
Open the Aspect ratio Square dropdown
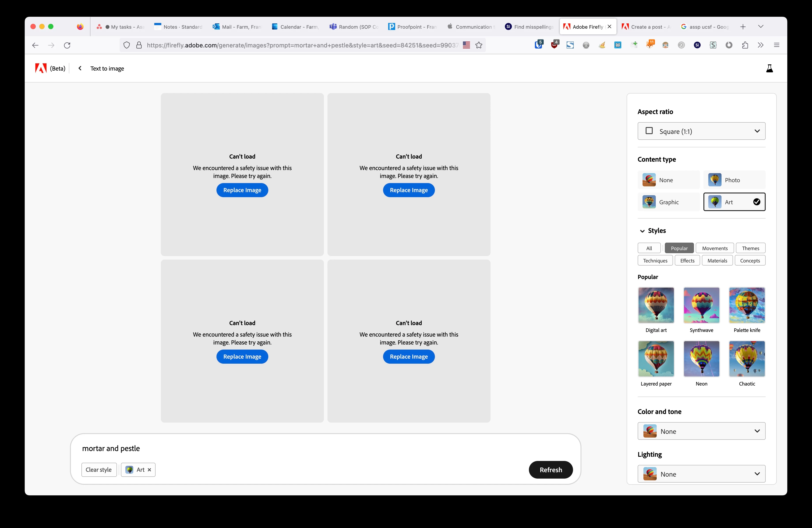pos(701,131)
